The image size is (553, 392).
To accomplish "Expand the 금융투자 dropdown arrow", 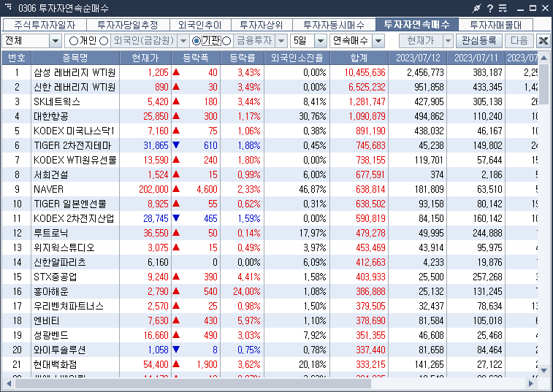I will point(281,41).
